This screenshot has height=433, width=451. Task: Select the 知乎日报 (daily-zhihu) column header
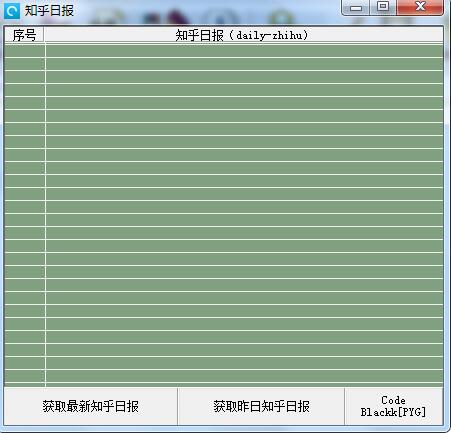pyautogui.click(x=243, y=35)
